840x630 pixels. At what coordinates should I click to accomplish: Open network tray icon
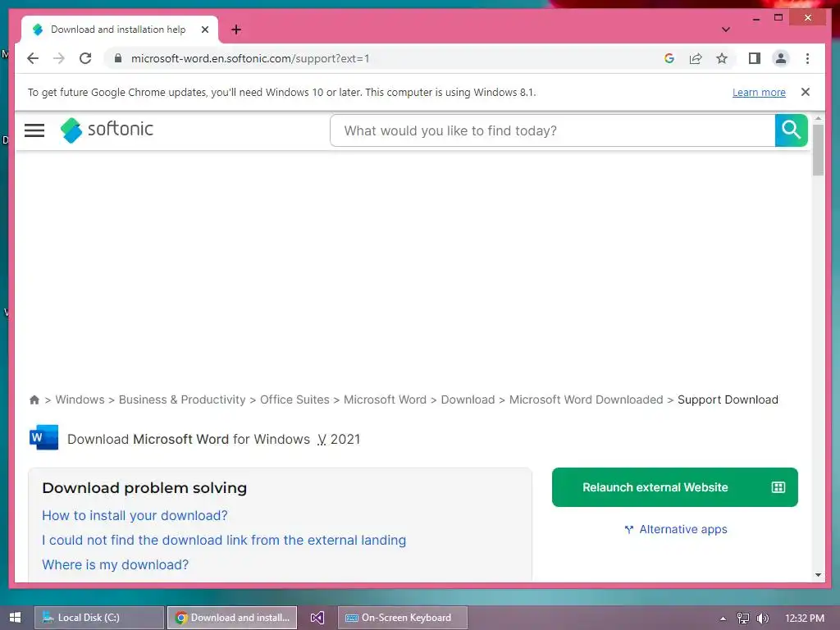[743, 619]
